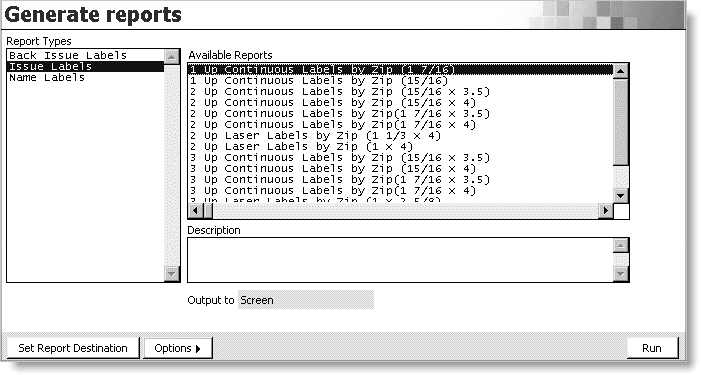The image size is (701, 375).
Task: Choose 1 Up Continuous Labels by Zip (1 7/16)
Action: pyautogui.click(x=401, y=70)
